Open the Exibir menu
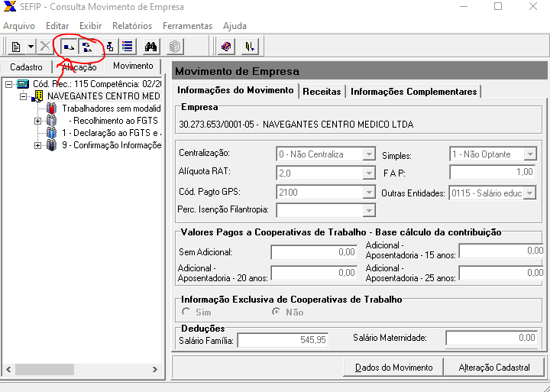550x392 pixels. (90, 26)
